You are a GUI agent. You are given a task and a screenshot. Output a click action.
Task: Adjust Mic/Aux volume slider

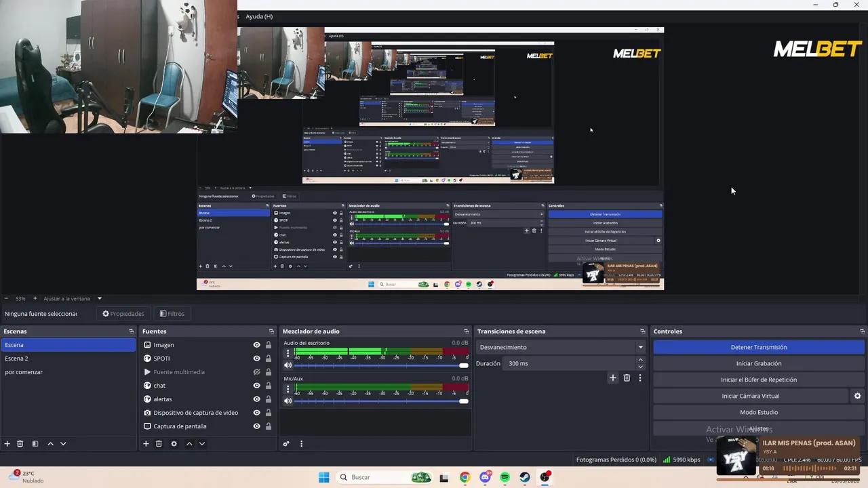[x=381, y=401]
